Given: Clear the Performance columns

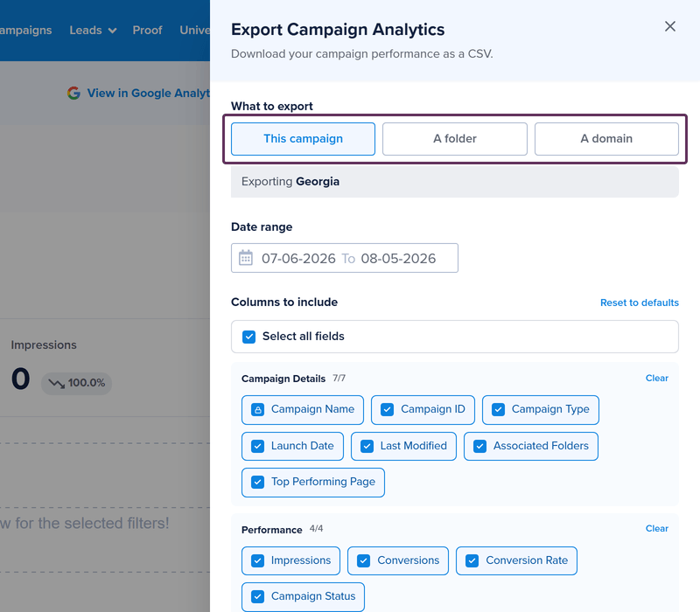Looking at the screenshot, I should pos(657,528).
